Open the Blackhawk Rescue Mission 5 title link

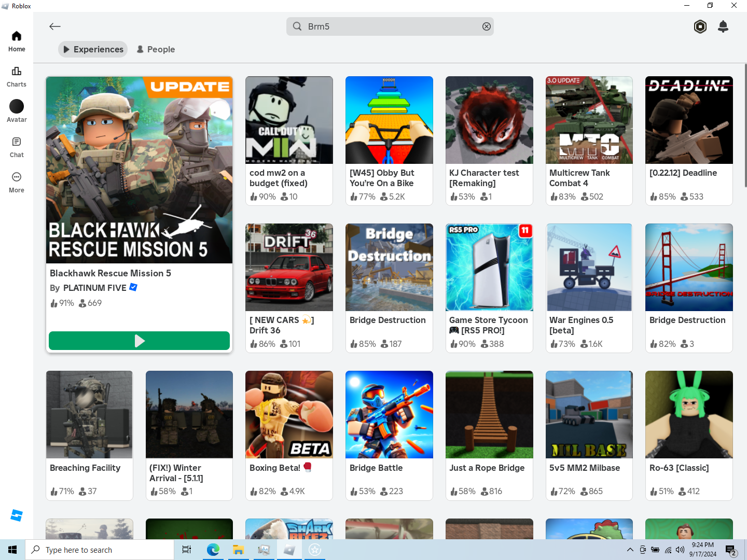tap(110, 273)
